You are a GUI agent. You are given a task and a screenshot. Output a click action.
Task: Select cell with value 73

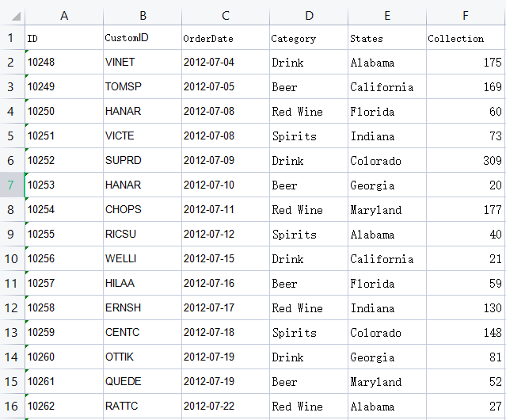[x=466, y=136]
